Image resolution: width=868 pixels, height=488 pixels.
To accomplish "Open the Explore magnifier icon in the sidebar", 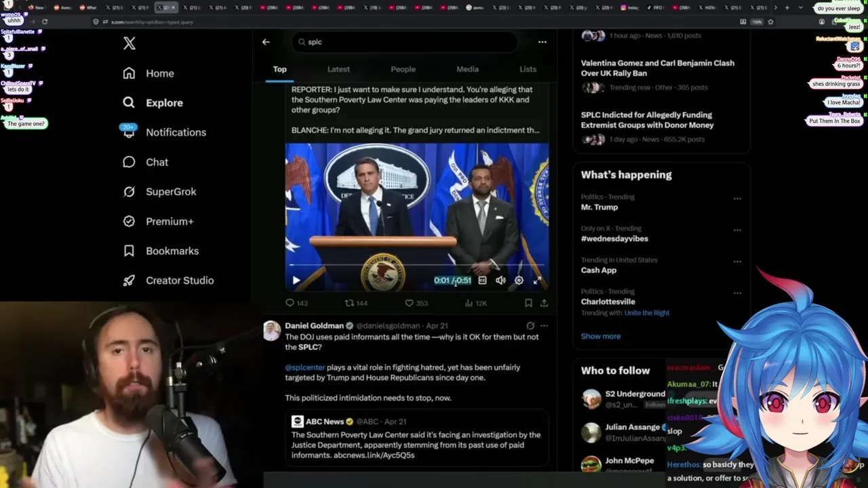I will (x=129, y=102).
